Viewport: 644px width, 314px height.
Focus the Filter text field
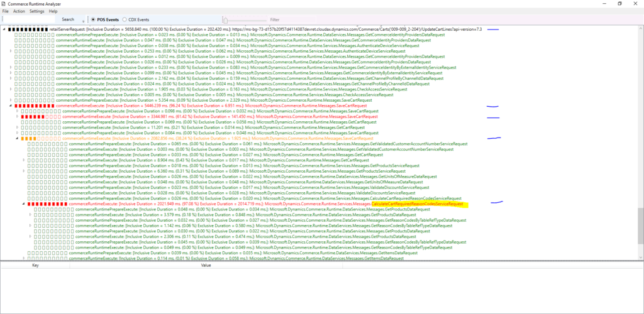292,19
